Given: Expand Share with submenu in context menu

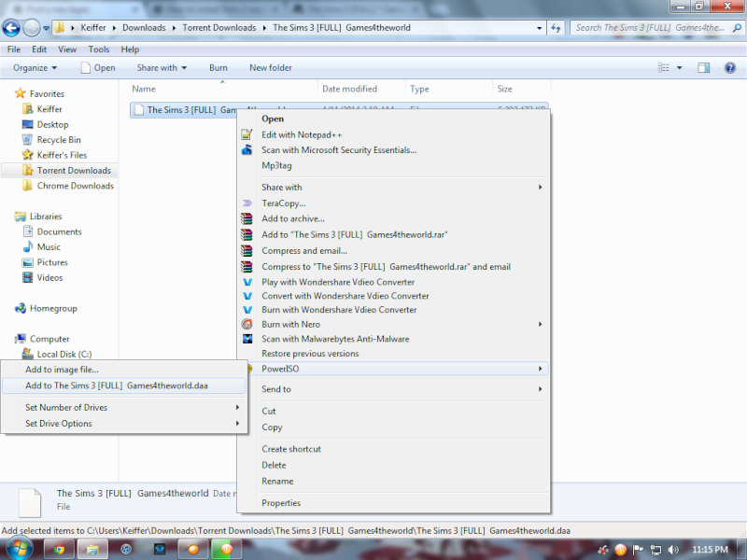Looking at the screenshot, I should point(541,188).
